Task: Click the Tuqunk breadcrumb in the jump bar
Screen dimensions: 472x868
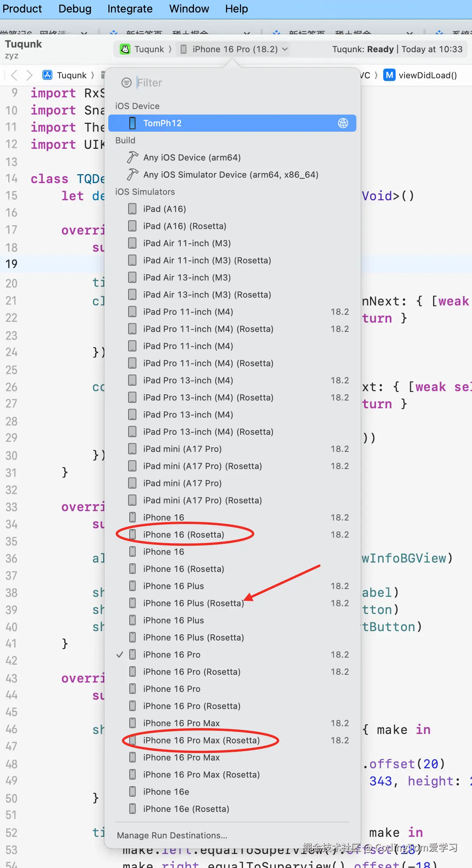Action: 72,75
